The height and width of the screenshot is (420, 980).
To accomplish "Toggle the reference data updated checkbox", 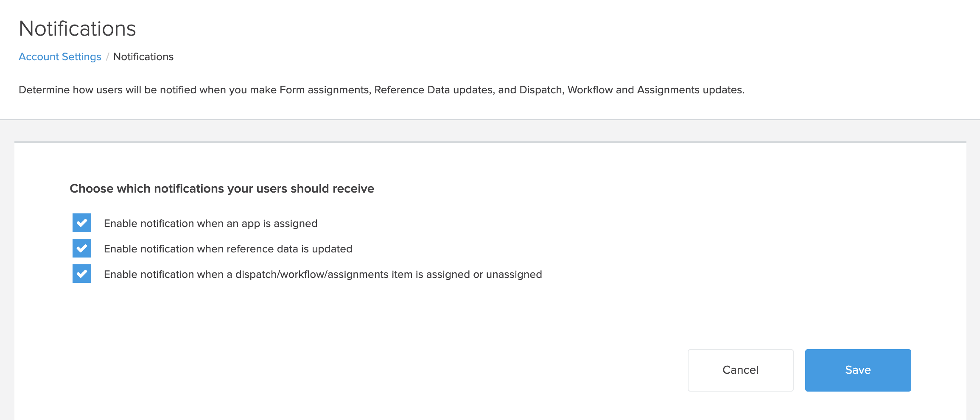I will click(x=82, y=249).
